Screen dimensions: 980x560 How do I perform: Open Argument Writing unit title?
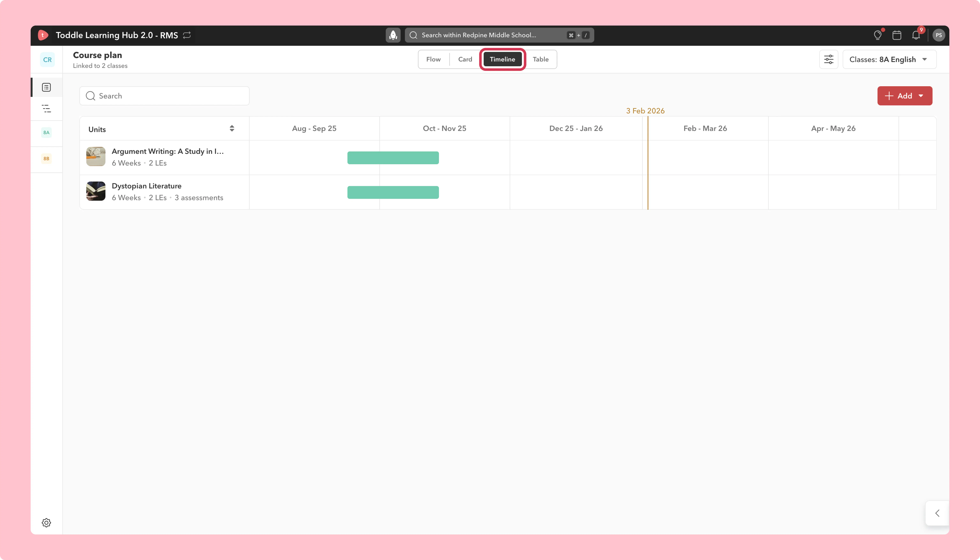point(168,151)
